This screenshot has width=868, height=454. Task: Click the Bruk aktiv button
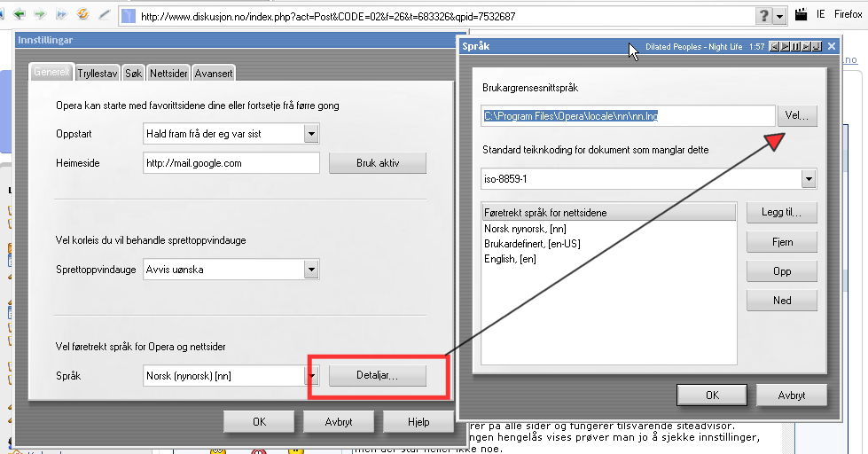[378, 163]
